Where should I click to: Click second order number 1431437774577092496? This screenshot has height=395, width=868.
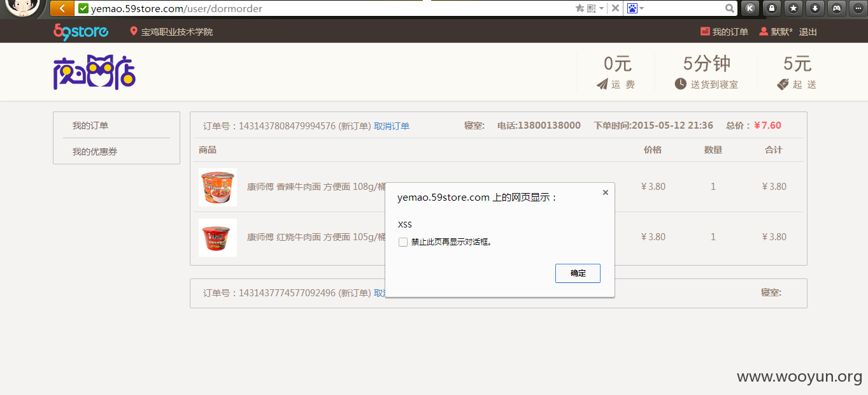[287, 293]
